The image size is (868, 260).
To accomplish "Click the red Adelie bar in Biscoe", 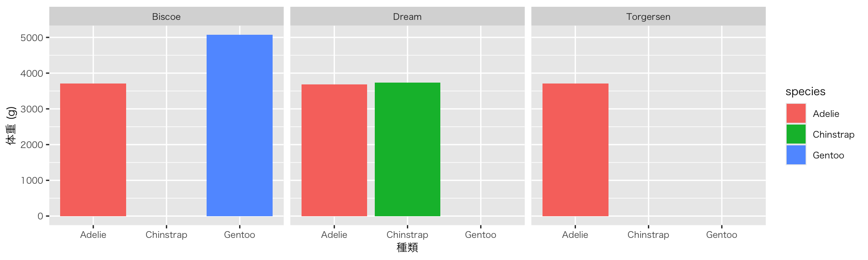I will (93, 150).
